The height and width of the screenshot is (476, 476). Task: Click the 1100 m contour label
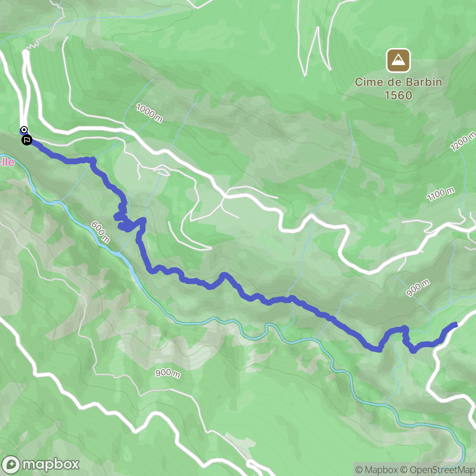[441, 194]
